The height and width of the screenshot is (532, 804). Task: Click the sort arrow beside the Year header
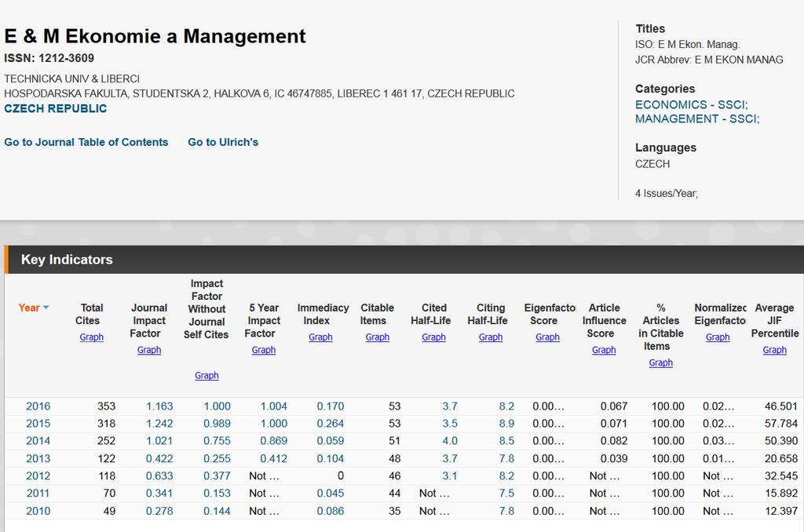click(x=46, y=308)
